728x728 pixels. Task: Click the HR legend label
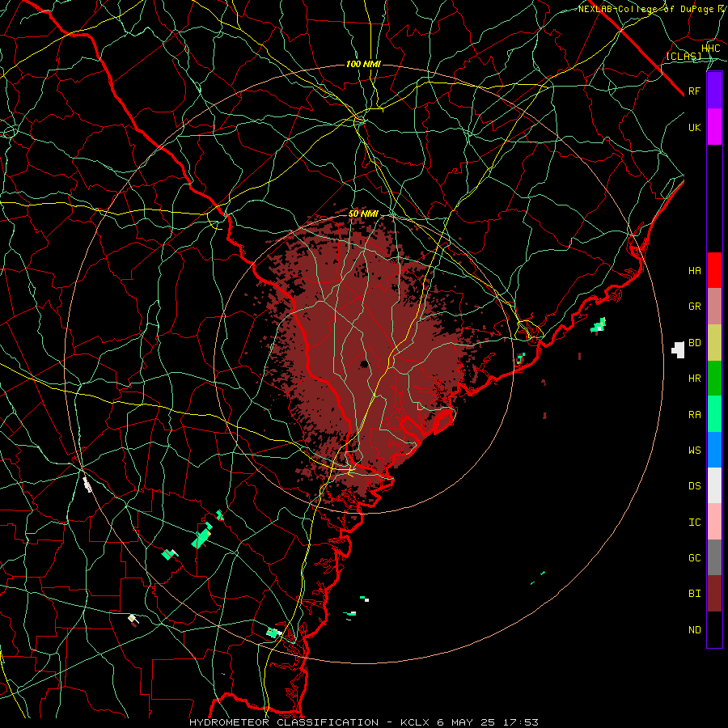click(x=694, y=379)
